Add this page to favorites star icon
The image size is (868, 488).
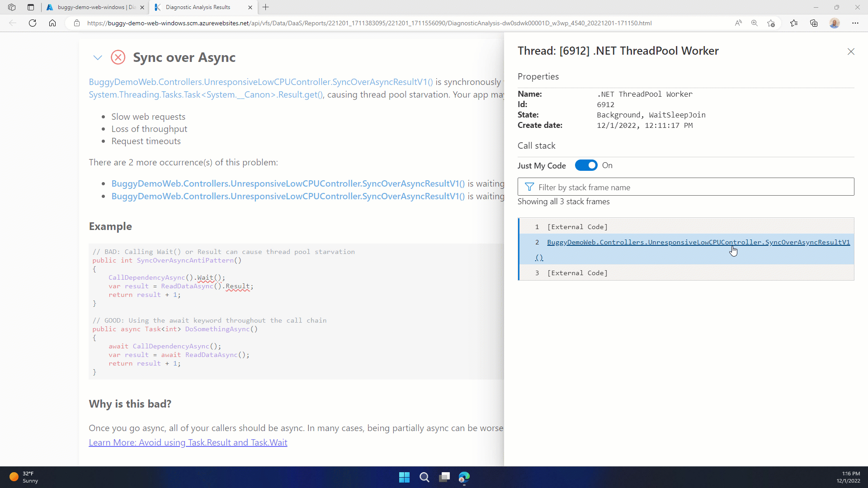tap(771, 23)
